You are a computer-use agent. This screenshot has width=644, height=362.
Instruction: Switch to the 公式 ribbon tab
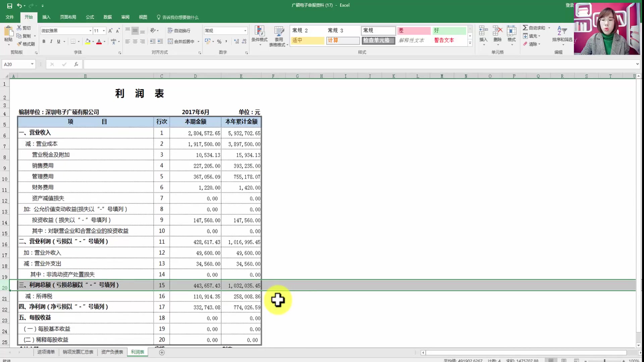tap(89, 17)
